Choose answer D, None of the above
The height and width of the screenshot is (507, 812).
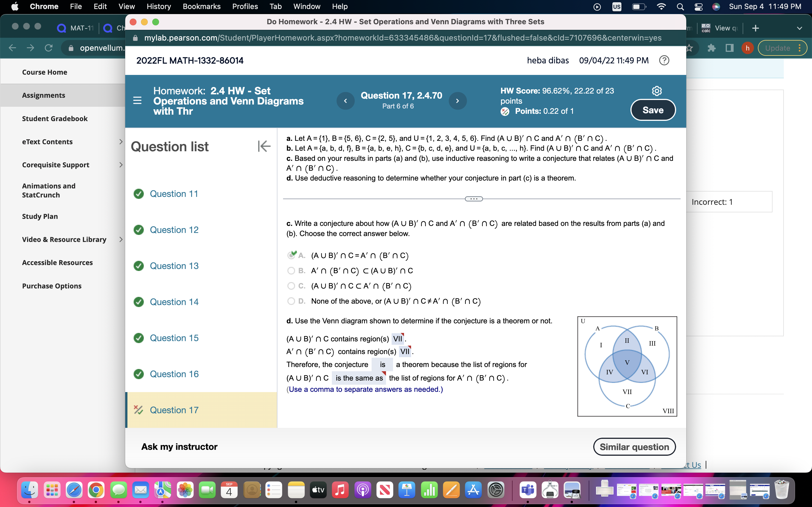pyautogui.click(x=291, y=301)
